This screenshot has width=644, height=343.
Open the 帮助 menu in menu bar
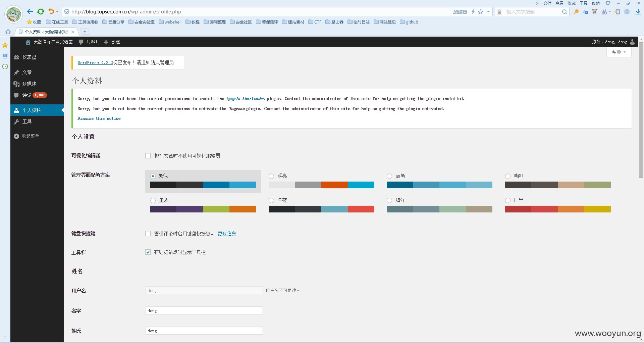tap(596, 3)
